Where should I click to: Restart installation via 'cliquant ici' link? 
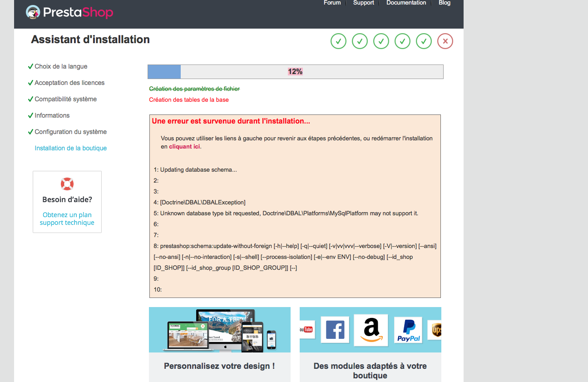pos(184,147)
